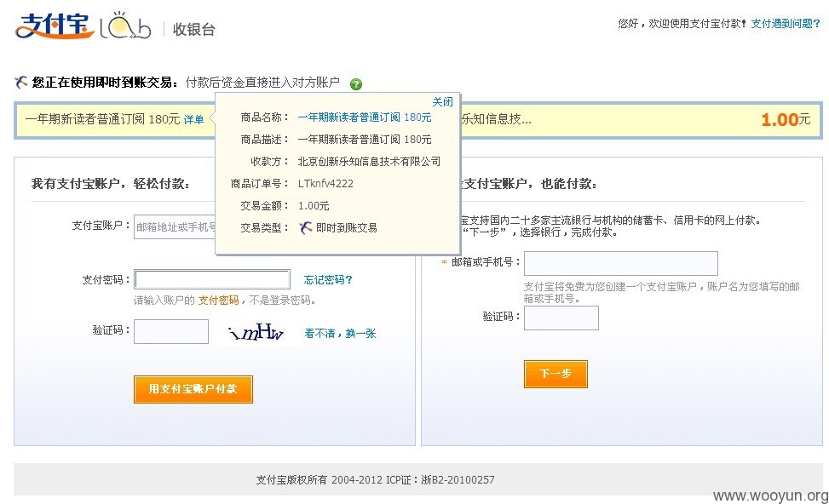The height and width of the screenshot is (504, 829).
Task: Click payee 北京创新乐知信息技术有限公司 text
Action: pos(369,162)
